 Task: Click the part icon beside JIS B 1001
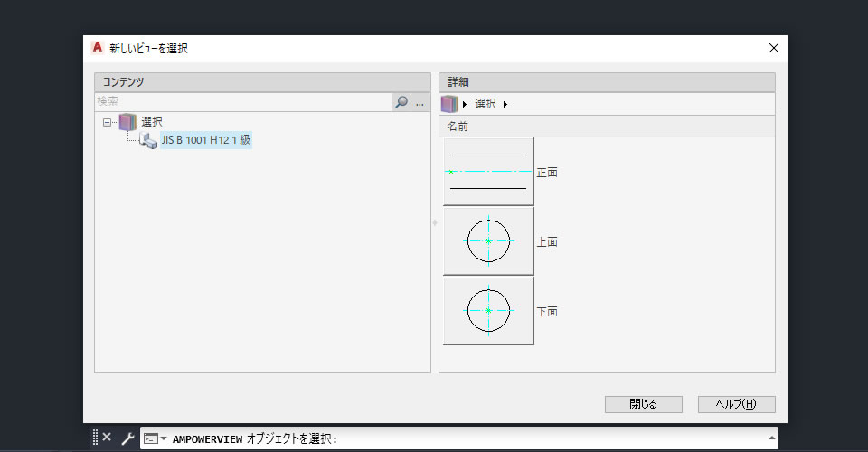[147, 140]
